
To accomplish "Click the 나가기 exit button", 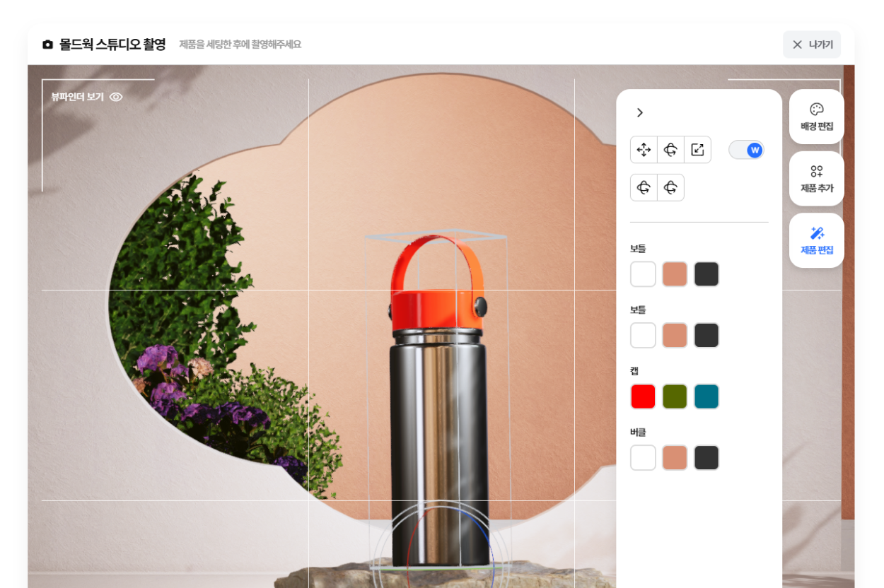I will coord(812,45).
